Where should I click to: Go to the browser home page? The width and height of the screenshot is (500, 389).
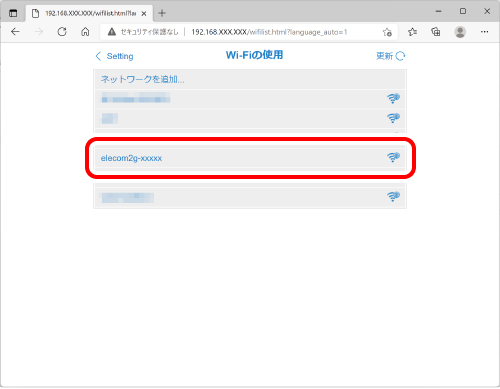(x=85, y=32)
